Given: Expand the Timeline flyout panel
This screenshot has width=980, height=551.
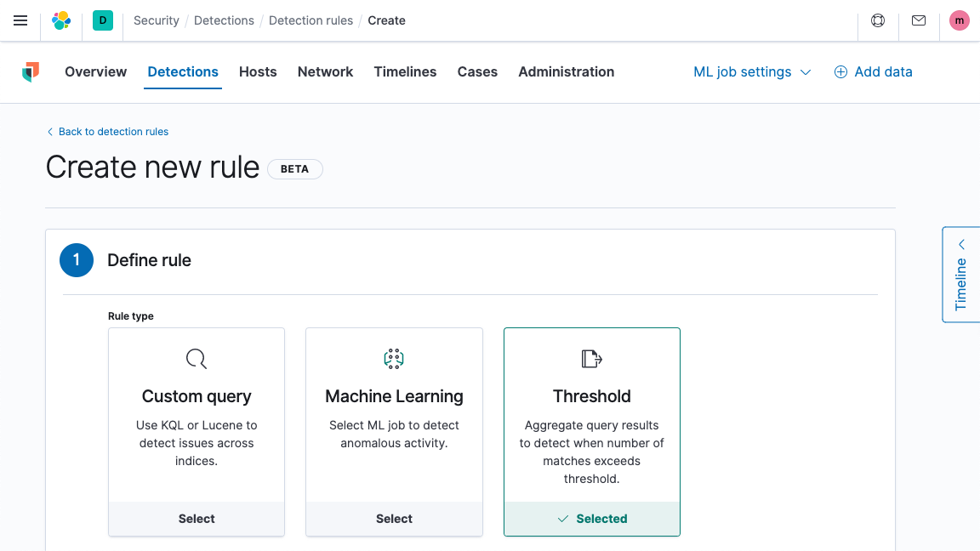Looking at the screenshot, I should click(x=961, y=275).
